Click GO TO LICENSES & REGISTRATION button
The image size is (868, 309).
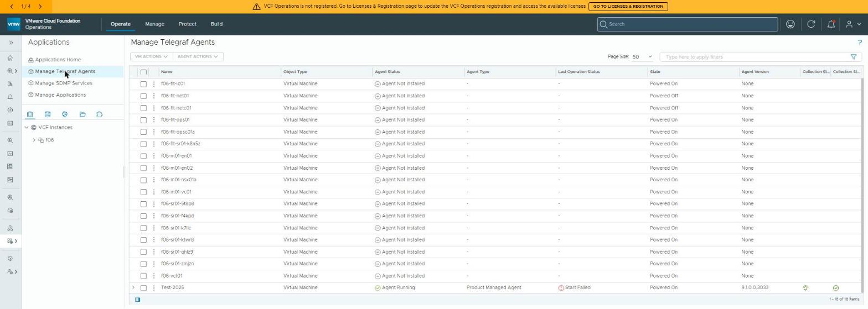click(628, 7)
